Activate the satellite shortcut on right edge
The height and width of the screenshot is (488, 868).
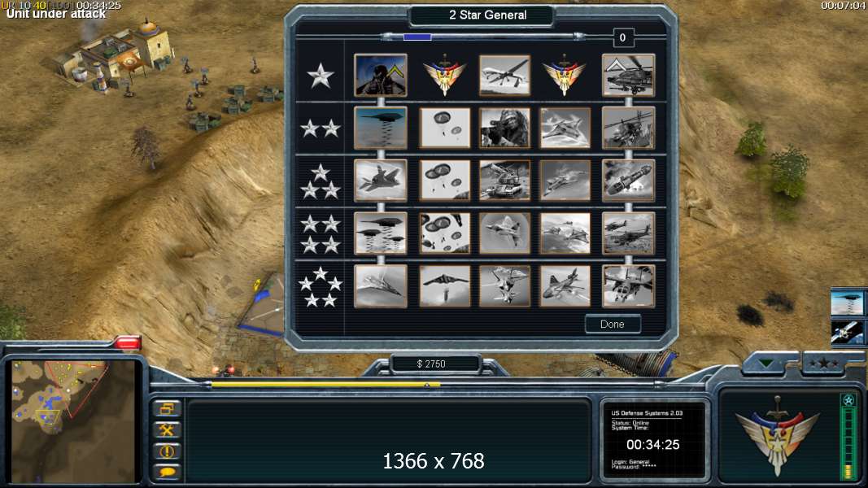(x=847, y=333)
